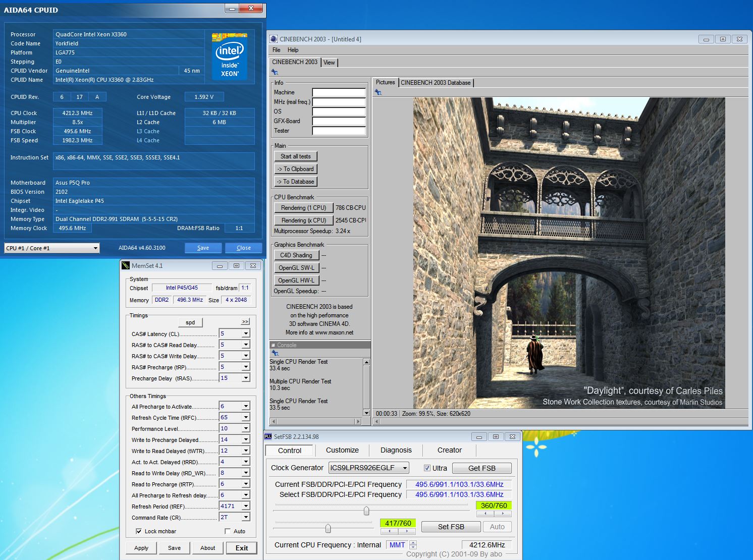Image resolution: width=753 pixels, height=560 pixels.
Task: Click the MemSet 4.1 title bar icon
Action: (x=126, y=265)
